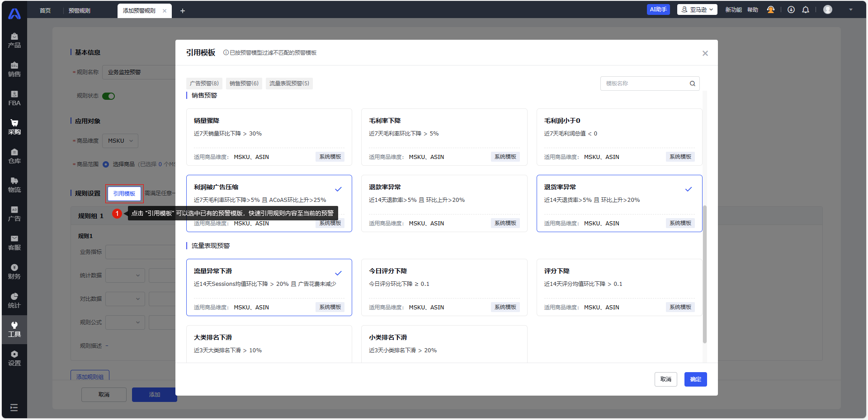Toggle the 规则状态 switch
The image size is (868, 420).
(x=108, y=96)
